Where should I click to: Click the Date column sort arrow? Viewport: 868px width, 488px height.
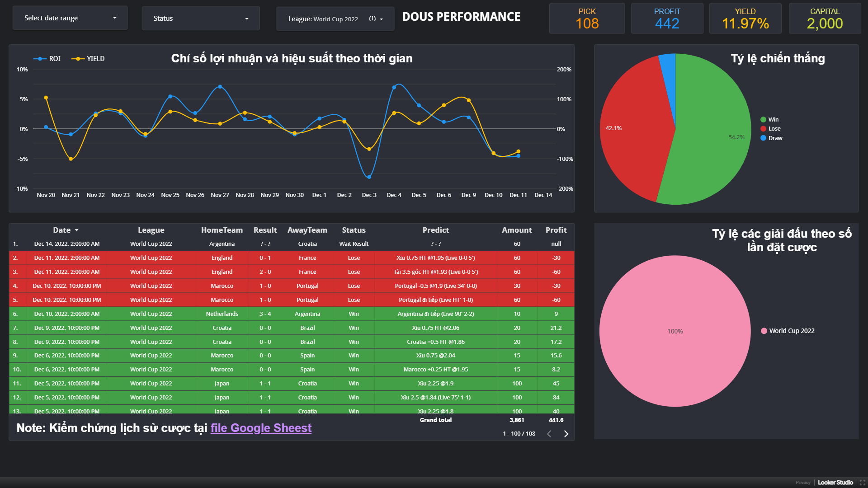tap(77, 230)
